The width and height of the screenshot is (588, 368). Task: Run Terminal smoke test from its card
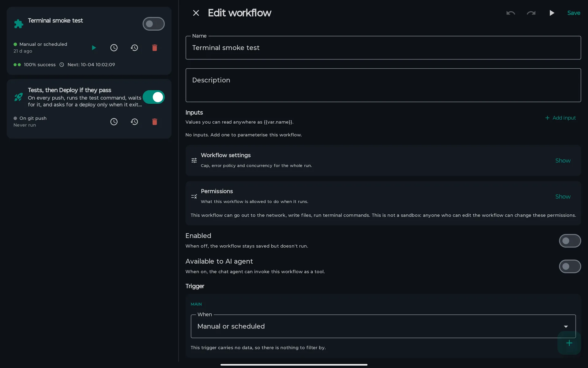pos(94,48)
